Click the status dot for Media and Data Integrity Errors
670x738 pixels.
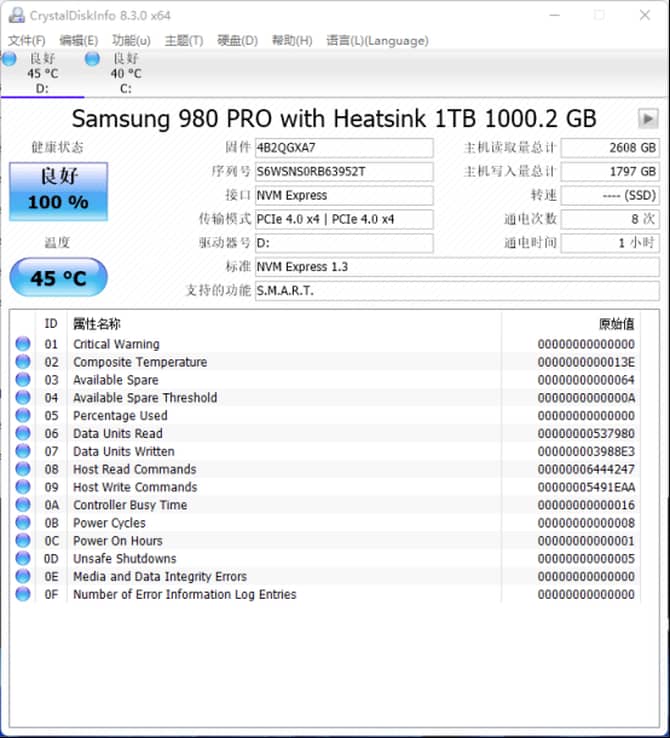pyautogui.click(x=23, y=577)
